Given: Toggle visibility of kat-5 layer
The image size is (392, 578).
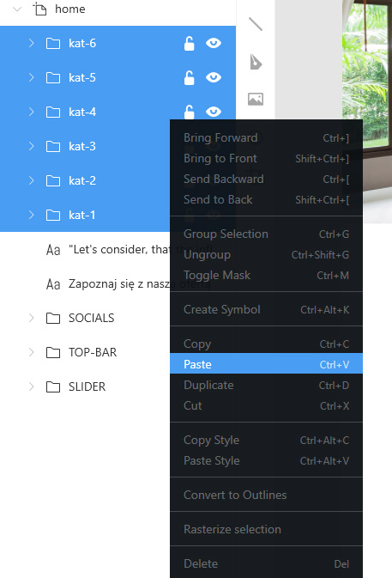Looking at the screenshot, I should coord(214,77).
